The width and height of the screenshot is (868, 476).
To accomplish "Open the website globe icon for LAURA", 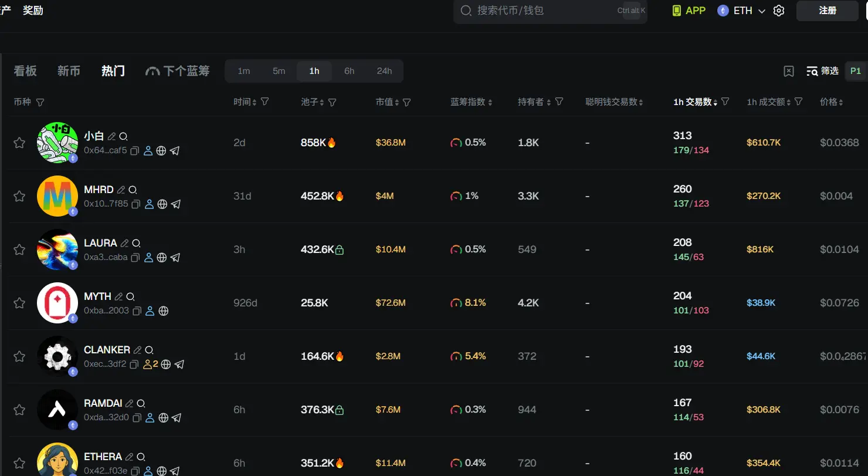I will click(x=162, y=258).
